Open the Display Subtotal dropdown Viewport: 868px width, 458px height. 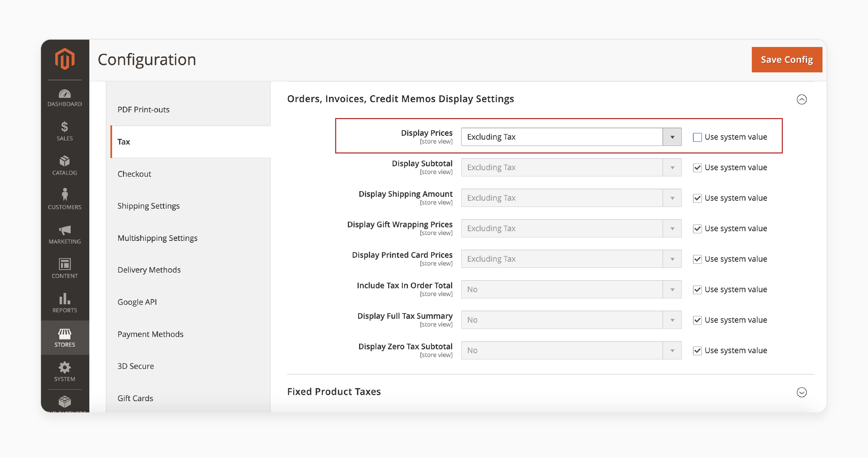pos(571,168)
